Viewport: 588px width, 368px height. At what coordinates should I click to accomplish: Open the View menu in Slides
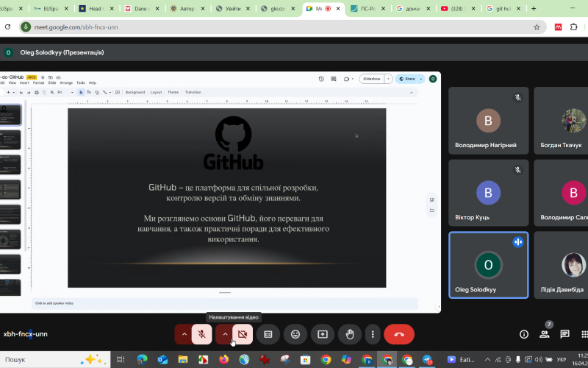(12, 82)
